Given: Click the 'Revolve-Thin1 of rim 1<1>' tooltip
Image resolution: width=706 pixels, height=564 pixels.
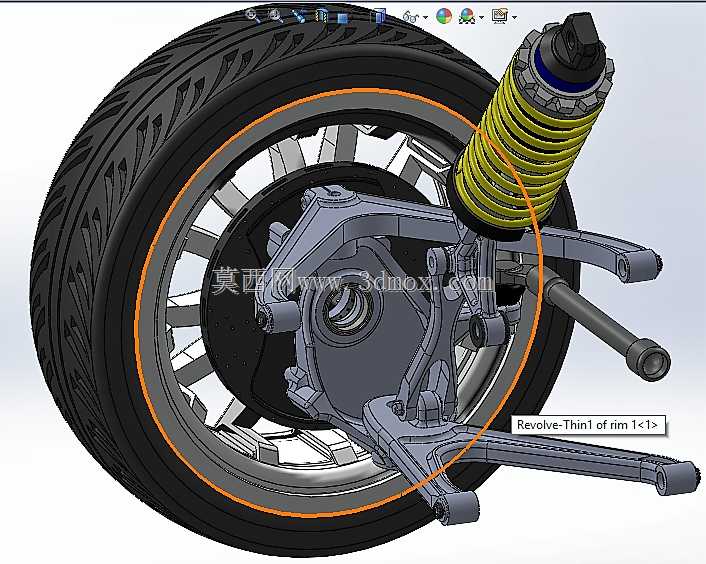Looking at the screenshot, I should pos(588,424).
